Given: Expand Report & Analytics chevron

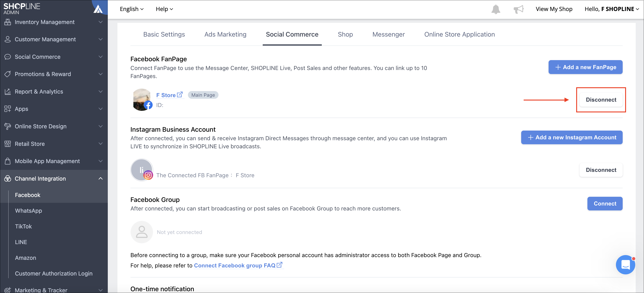Looking at the screenshot, I should [x=101, y=91].
